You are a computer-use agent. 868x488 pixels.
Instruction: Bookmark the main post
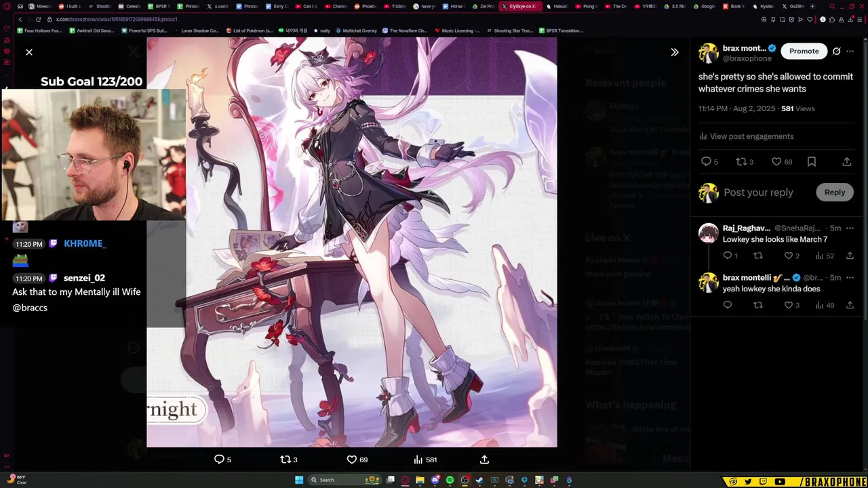pyautogui.click(x=812, y=161)
